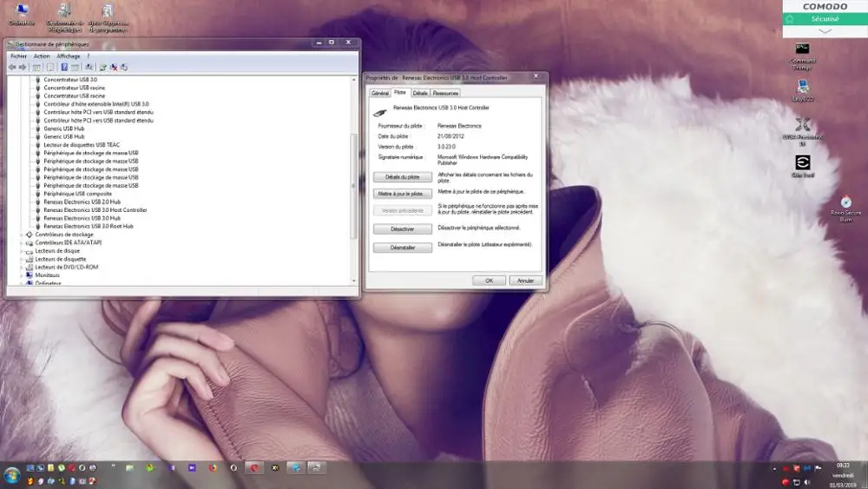Open the ? help menu
Viewport: 868px width, 489px height.
88,56
